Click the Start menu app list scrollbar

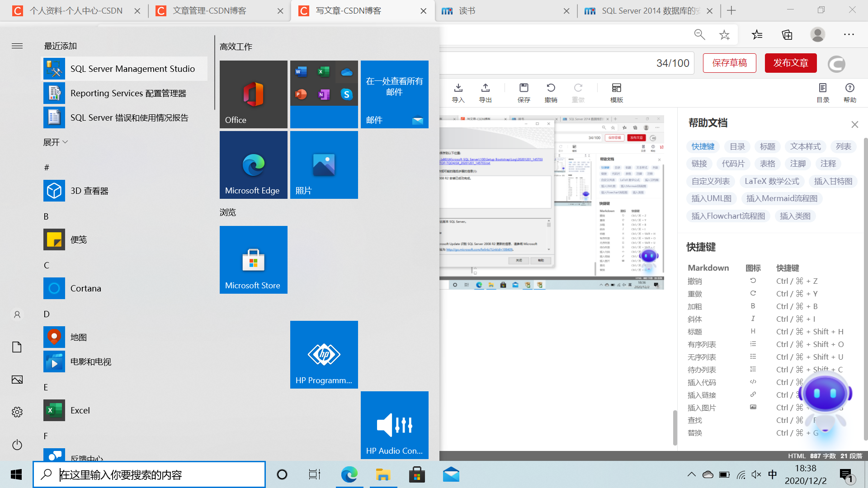point(214,73)
